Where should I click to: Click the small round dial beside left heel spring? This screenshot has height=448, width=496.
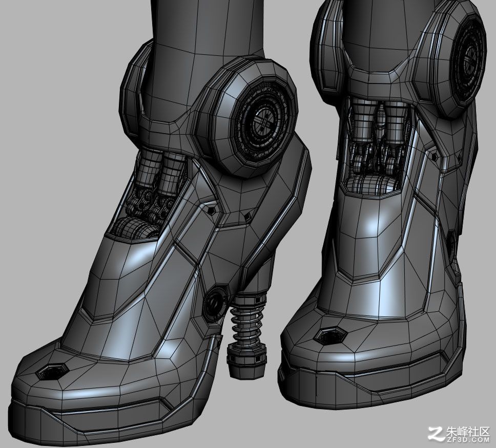(215, 303)
